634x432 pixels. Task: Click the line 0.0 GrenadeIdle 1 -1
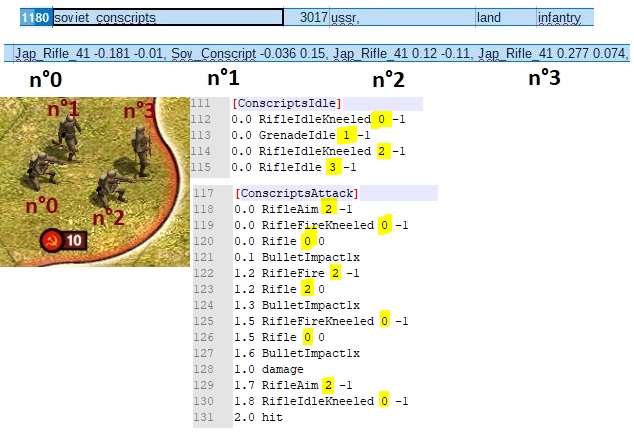301,135
